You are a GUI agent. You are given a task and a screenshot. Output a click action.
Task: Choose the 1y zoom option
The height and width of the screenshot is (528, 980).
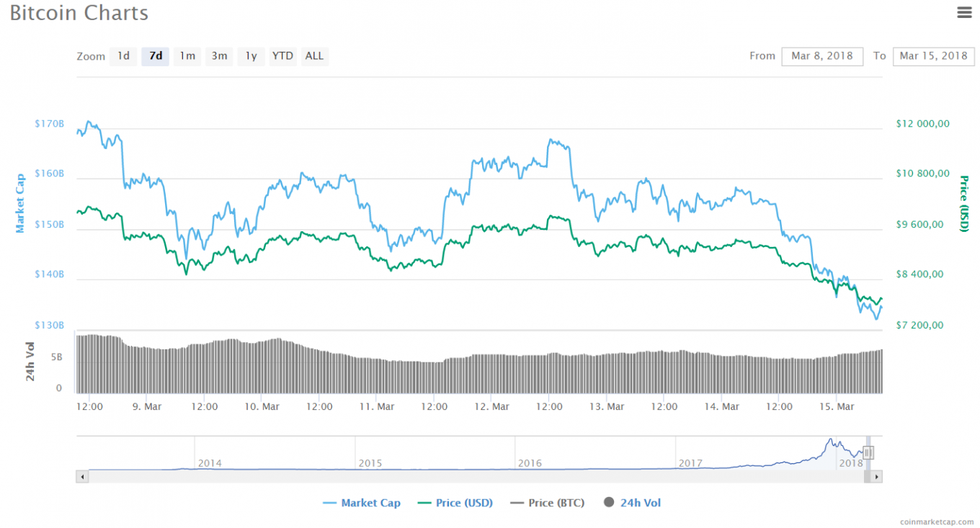coord(251,56)
